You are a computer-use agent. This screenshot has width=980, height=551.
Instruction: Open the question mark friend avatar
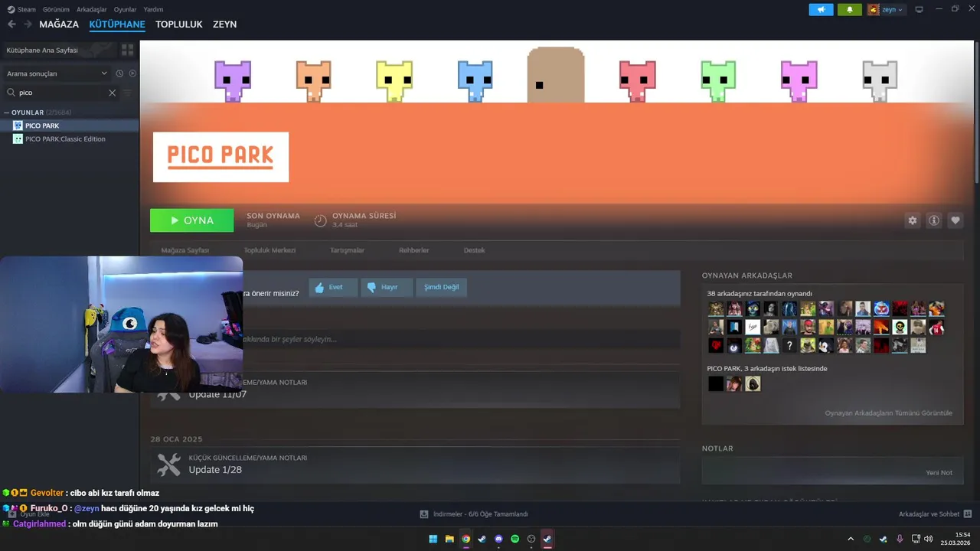(x=789, y=346)
